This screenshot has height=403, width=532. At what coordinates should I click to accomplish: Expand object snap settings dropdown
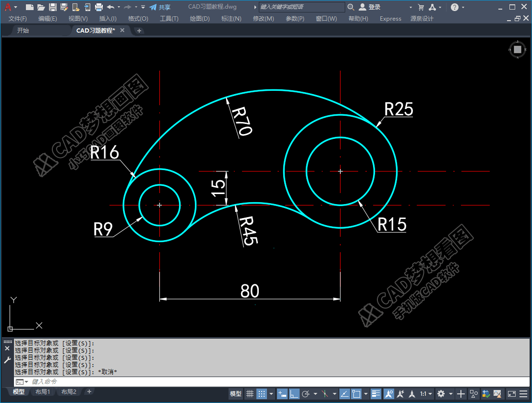point(366,394)
